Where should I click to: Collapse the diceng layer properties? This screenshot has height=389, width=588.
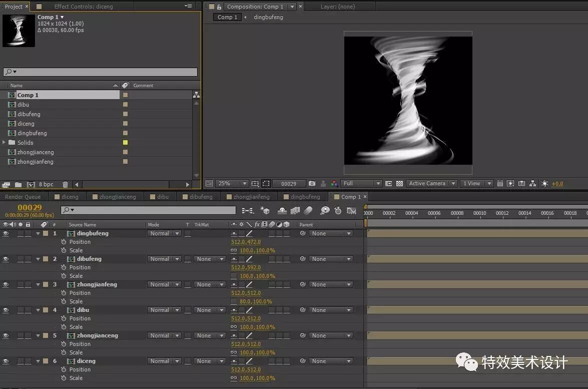38,361
